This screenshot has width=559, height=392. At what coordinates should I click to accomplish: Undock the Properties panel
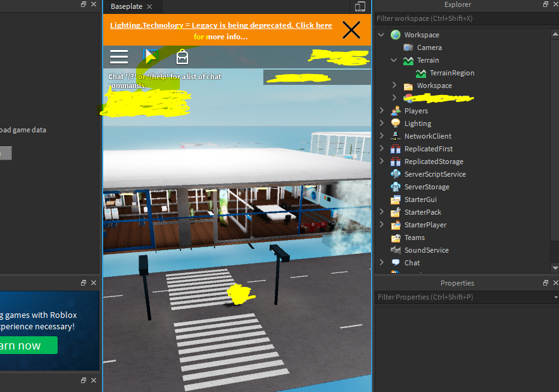pyautogui.click(x=546, y=283)
